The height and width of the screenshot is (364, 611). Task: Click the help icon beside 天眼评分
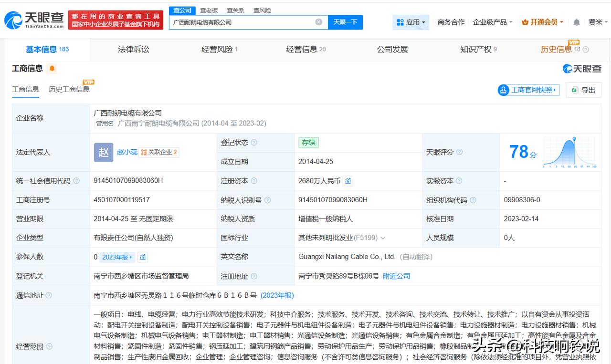point(459,152)
